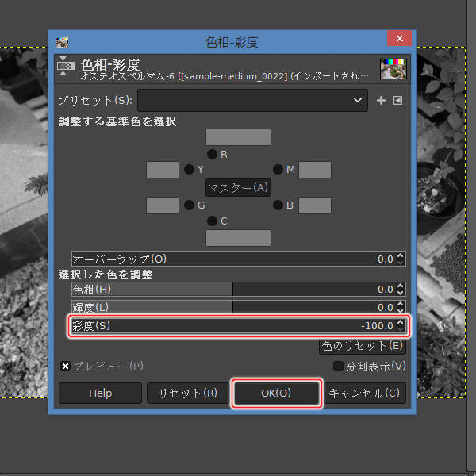
Task: Click the hue-saturation tool icon in header
Action: pyautogui.click(x=65, y=66)
